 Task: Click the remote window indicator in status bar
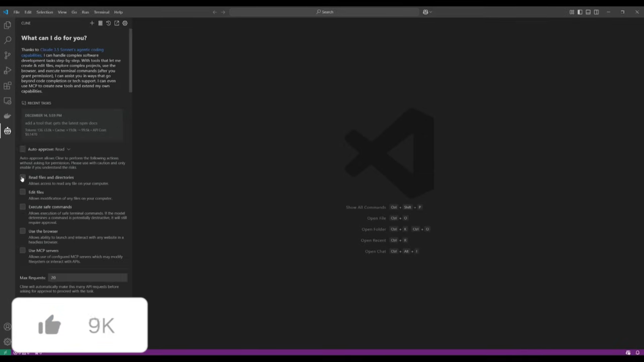5,353
